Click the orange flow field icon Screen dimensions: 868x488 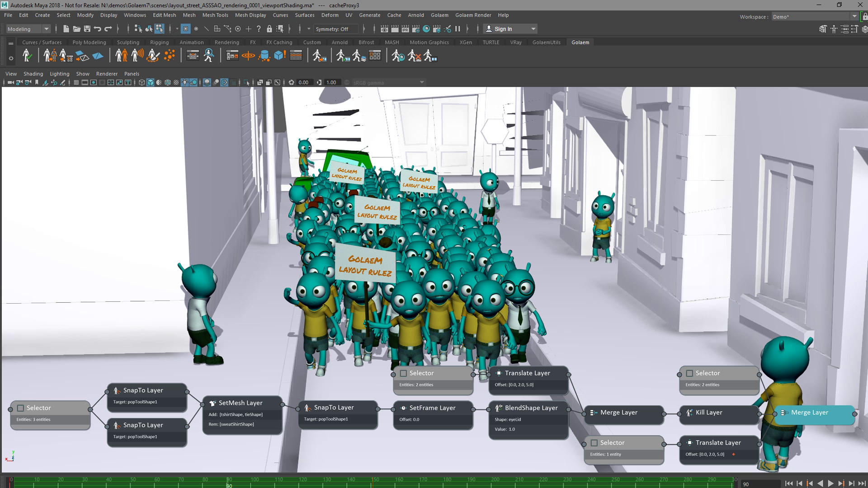pos(248,56)
